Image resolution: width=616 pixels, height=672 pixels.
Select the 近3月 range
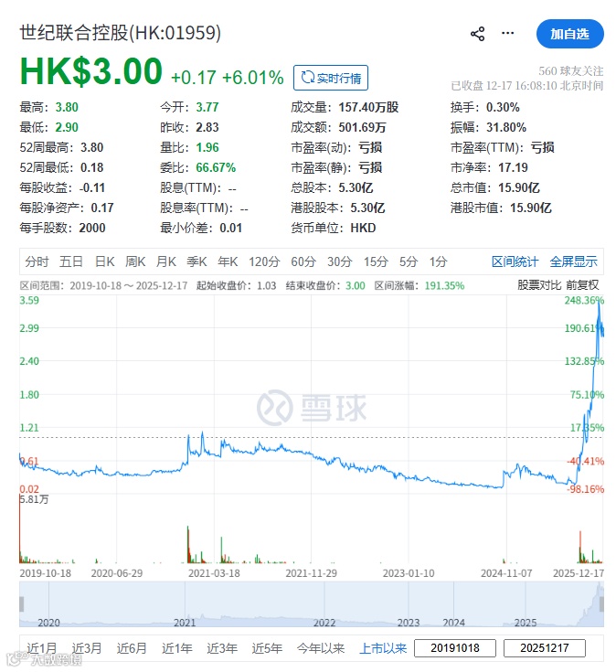point(87,648)
